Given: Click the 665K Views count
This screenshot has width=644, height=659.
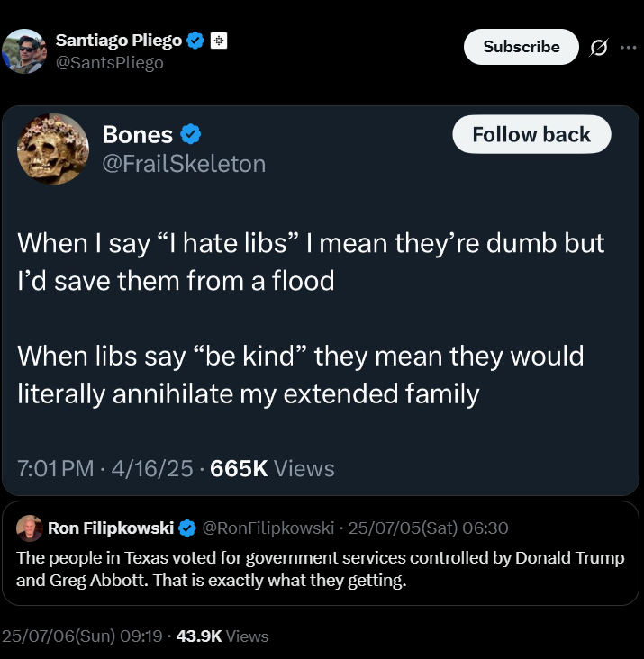Looking at the screenshot, I should click(x=272, y=468).
